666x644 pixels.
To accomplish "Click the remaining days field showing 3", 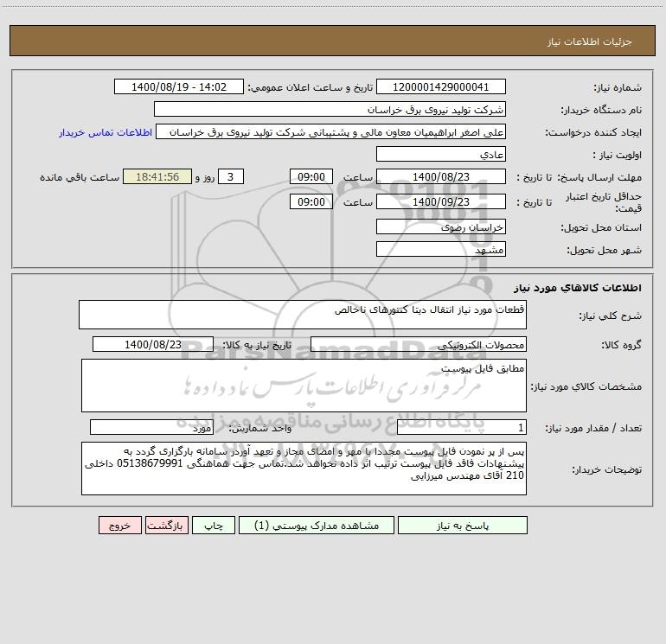I will pyautogui.click(x=231, y=176).
